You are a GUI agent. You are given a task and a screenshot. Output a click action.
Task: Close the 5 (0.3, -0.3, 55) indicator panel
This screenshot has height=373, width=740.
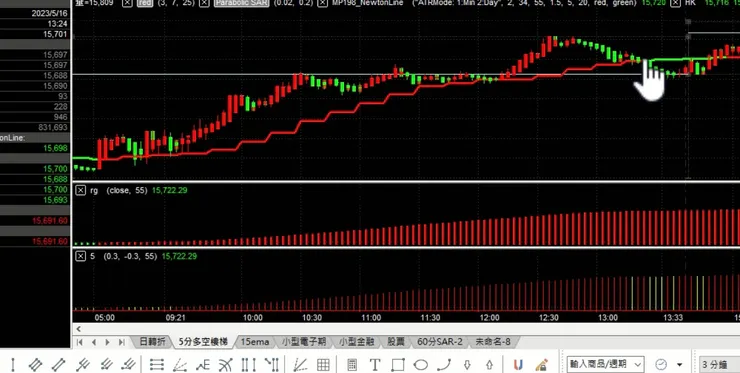pos(81,256)
